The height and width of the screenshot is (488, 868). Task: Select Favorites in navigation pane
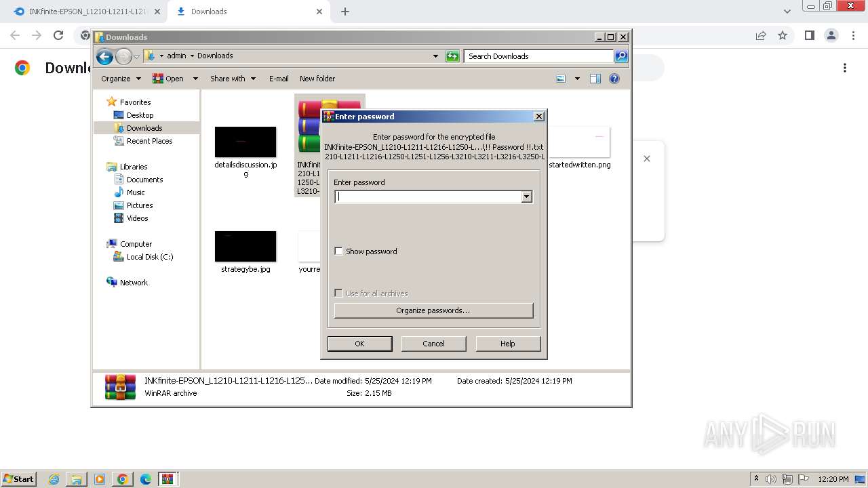coord(135,102)
